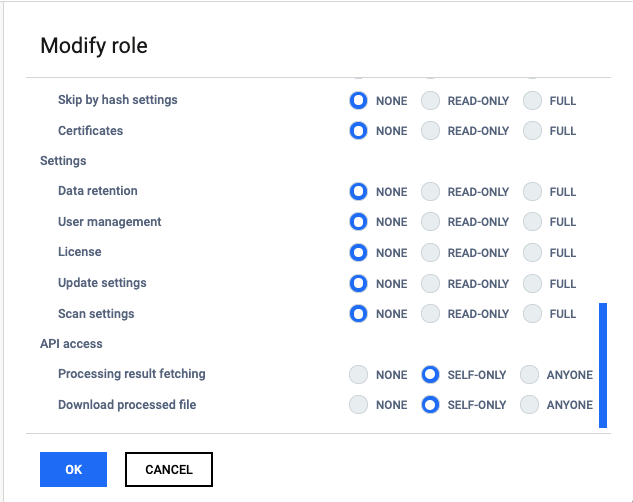Select Read-only for User management
This screenshot has height=502, width=633.
click(430, 222)
